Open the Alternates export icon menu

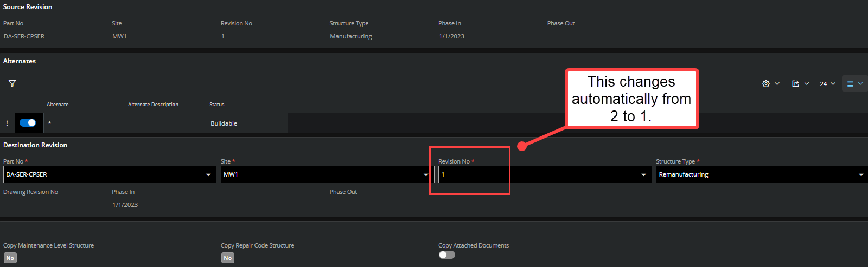coord(800,83)
